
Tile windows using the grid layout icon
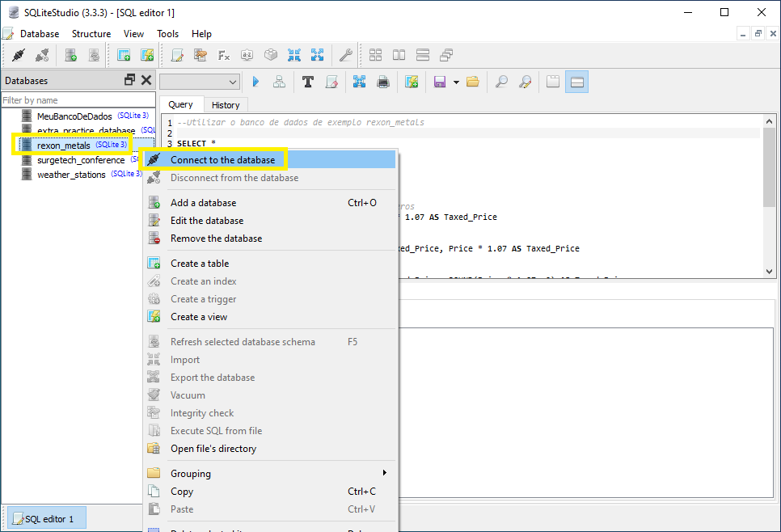point(376,55)
